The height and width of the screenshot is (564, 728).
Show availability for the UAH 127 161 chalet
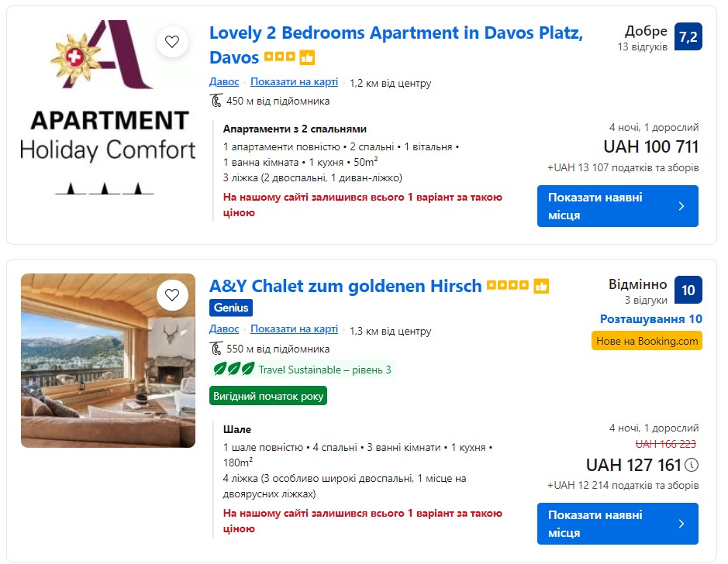pyautogui.click(x=617, y=524)
